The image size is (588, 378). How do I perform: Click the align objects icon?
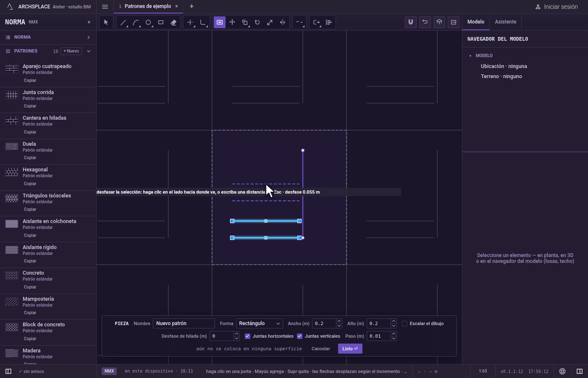pos(329,22)
